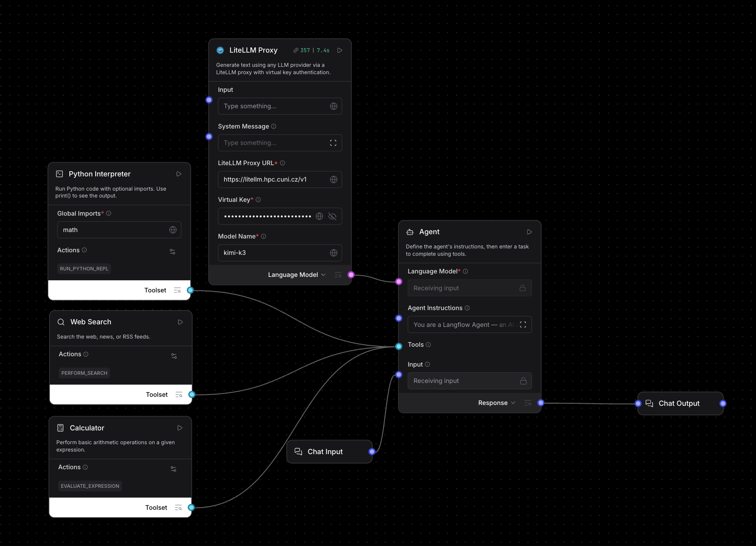Image resolution: width=756 pixels, height=546 pixels.
Task: Click the 357 | 7.4s run status
Action: pyautogui.click(x=312, y=50)
